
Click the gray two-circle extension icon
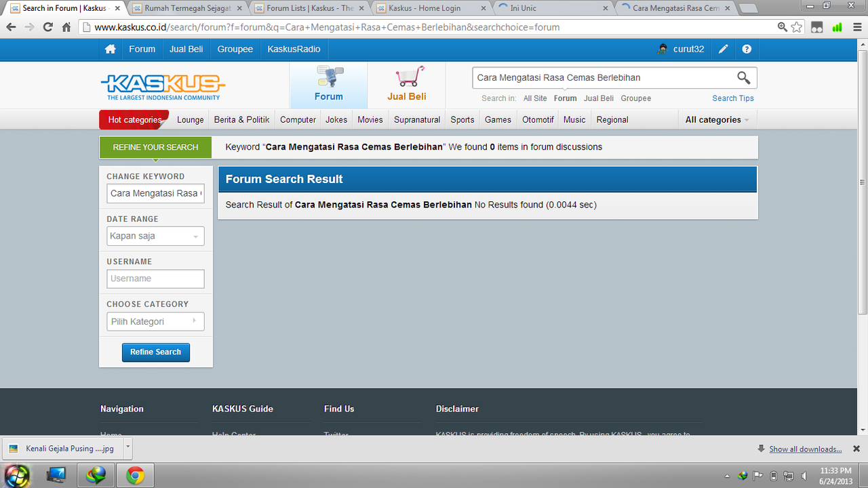tap(817, 27)
